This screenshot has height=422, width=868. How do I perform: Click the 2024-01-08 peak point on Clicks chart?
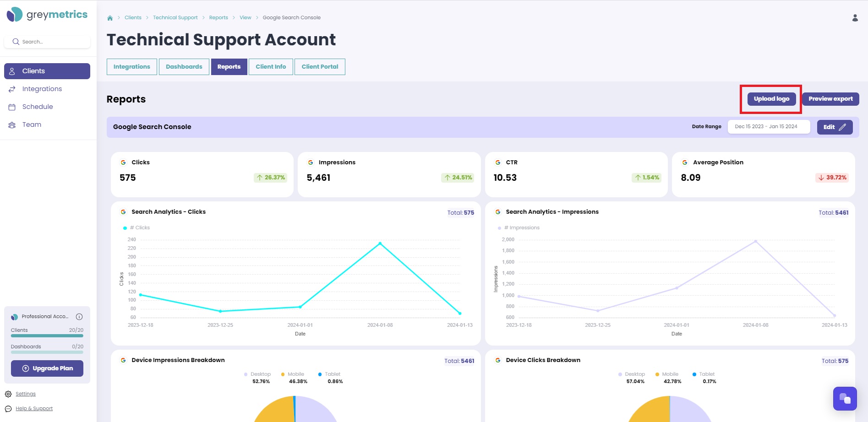click(380, 243)
